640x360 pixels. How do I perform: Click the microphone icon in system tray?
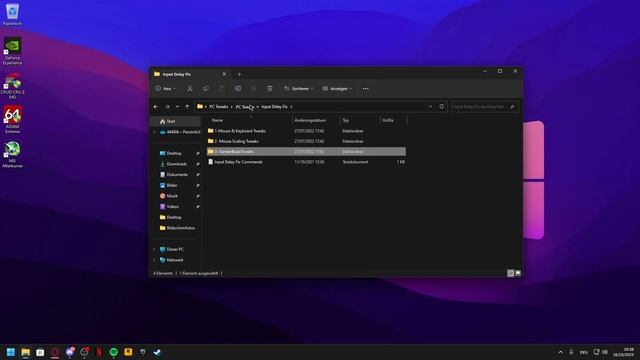571,352
